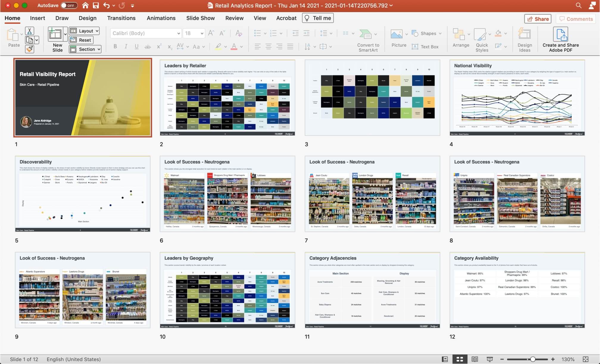Viewport: 600px width, 364px height.
Task: Open font size 18 dropdown
Action: 194,33
